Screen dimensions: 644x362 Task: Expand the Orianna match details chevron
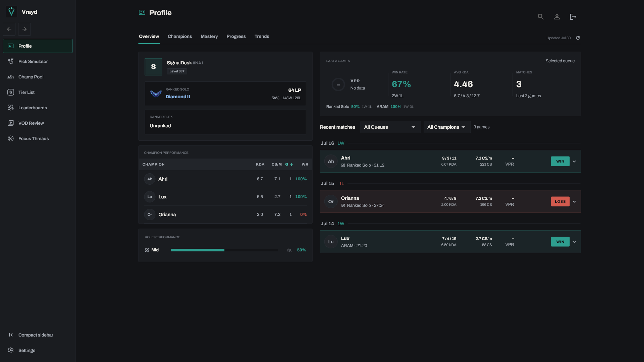[x=574, y=201]
